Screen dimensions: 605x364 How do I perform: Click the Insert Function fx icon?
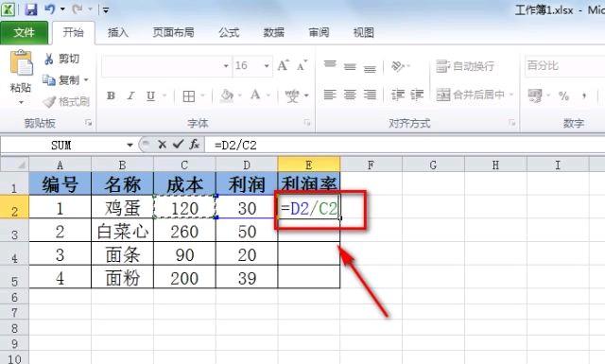coord(194,145)
